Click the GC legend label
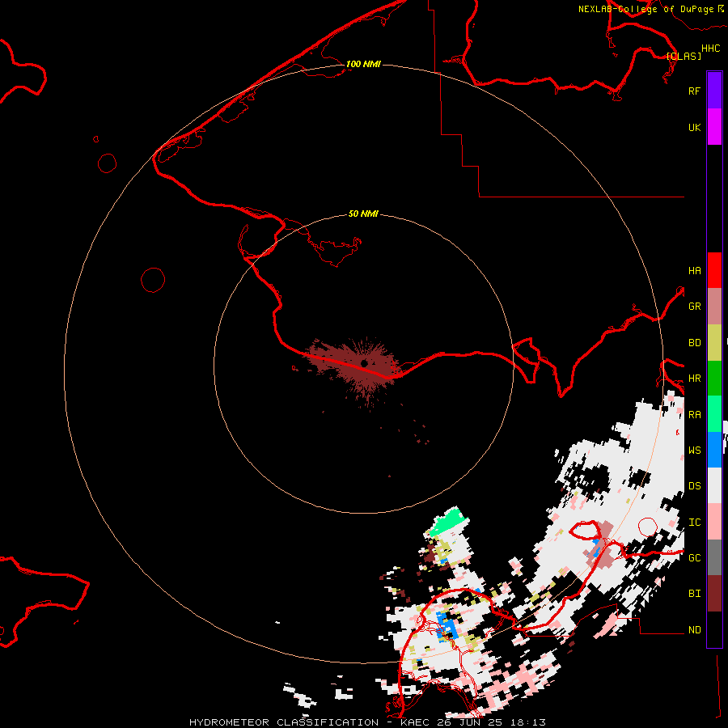Screen dimensions: 728x728 (694, 558)
